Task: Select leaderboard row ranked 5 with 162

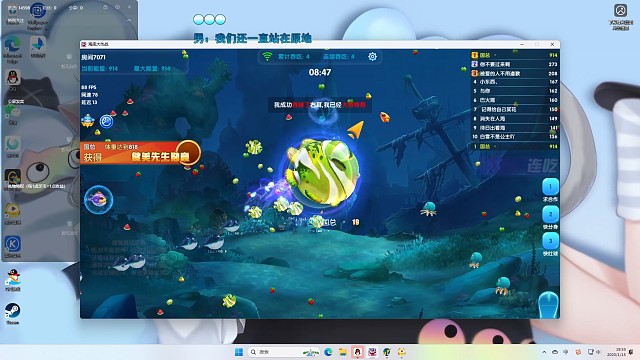Action: (514, 91)
